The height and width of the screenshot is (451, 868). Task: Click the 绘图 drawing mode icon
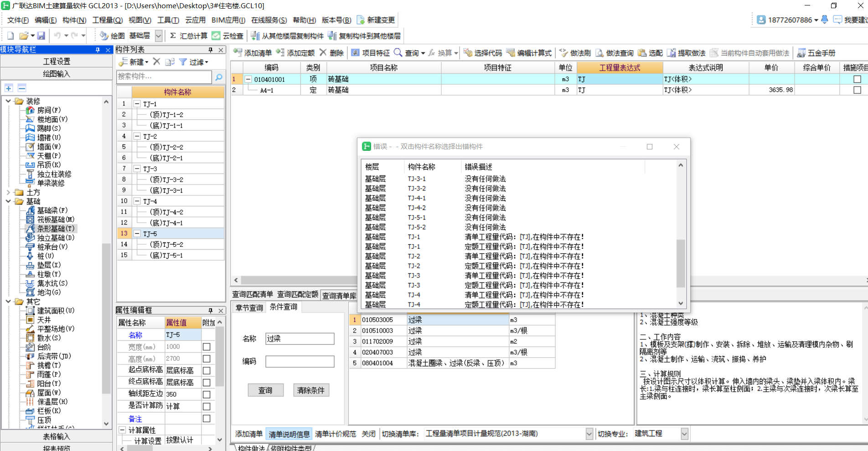(x=112, y=36)
